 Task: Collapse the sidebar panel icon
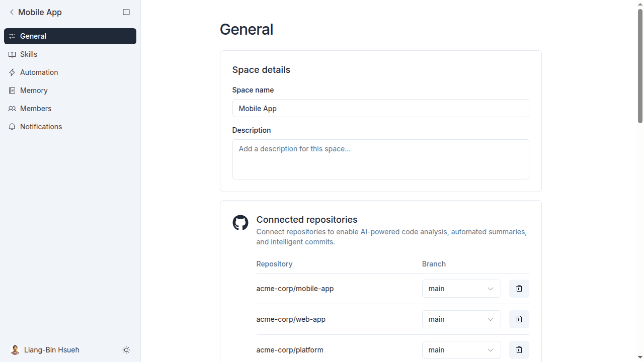pyautogui.click(x=126, y=12)
